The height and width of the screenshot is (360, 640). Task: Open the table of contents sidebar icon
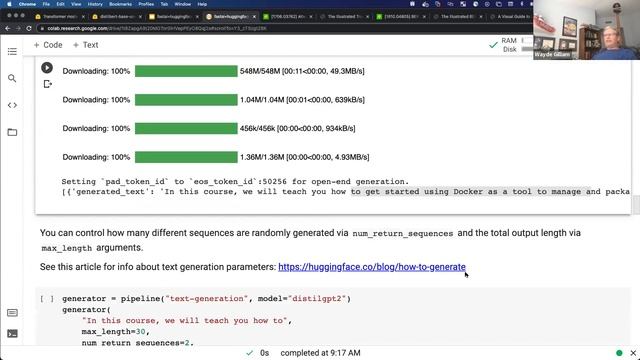pyautogui.click(x=12, y=51)
